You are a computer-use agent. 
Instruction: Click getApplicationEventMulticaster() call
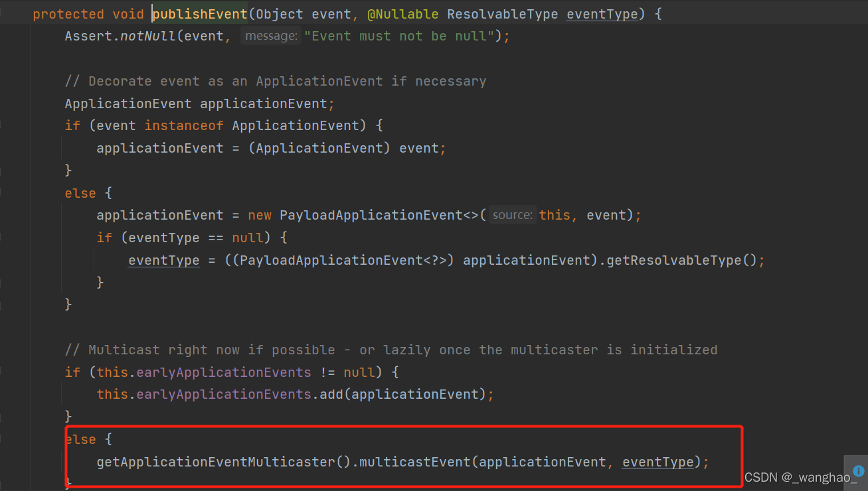click(224, 462)
